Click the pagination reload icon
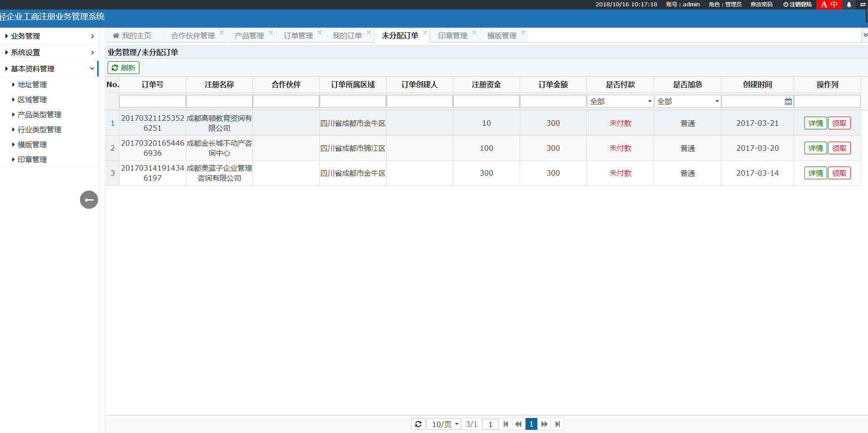868x433 pixels. 418,424
